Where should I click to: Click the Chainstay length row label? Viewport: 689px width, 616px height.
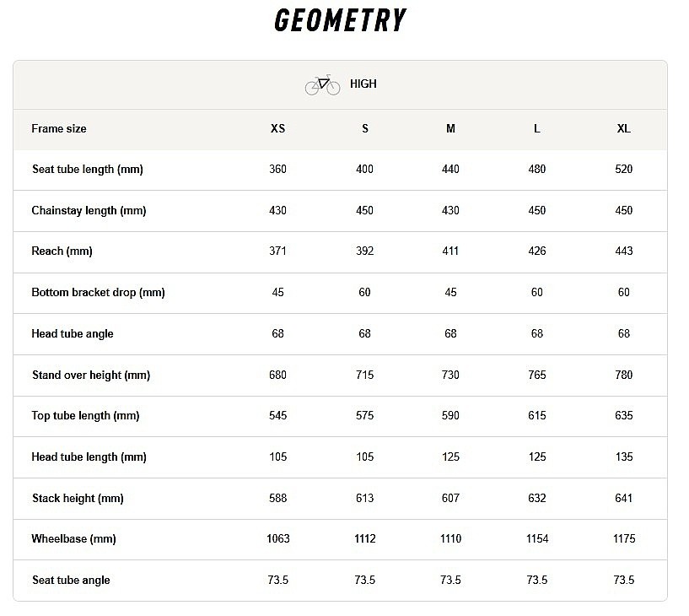[x=89, y=211]
